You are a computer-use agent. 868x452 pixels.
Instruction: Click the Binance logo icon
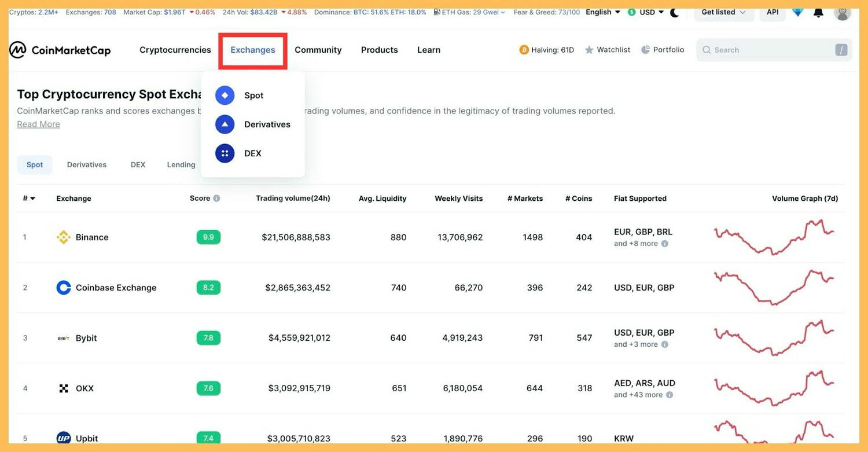point(64,237)
